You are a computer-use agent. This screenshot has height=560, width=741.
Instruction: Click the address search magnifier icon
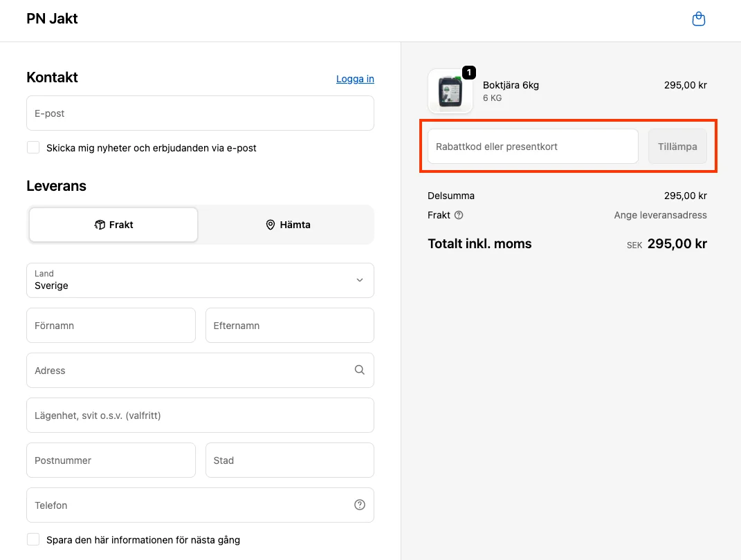point(360,370)
